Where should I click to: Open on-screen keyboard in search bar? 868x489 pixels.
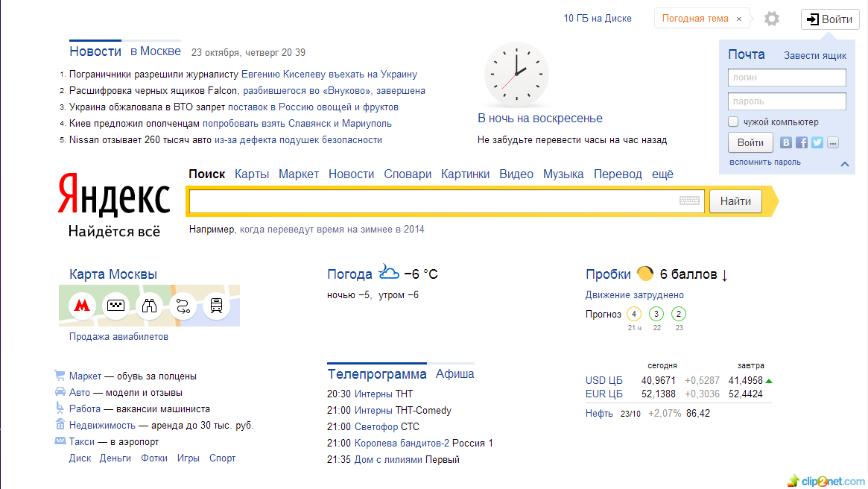(689, 201)
